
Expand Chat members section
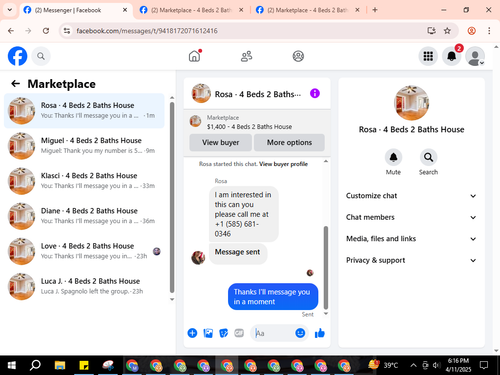[411, 217]
